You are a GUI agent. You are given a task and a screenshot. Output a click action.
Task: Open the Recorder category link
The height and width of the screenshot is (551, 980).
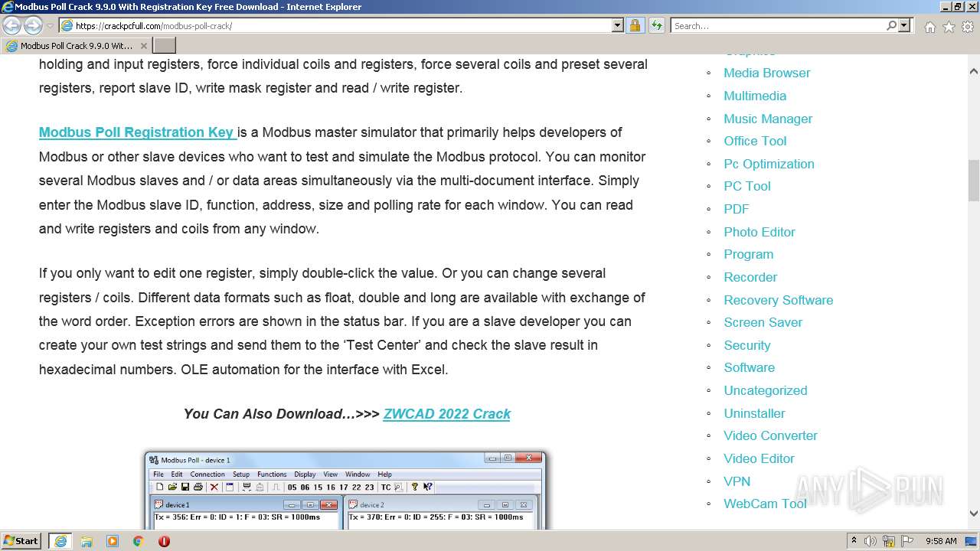click(x=750, y=277)
